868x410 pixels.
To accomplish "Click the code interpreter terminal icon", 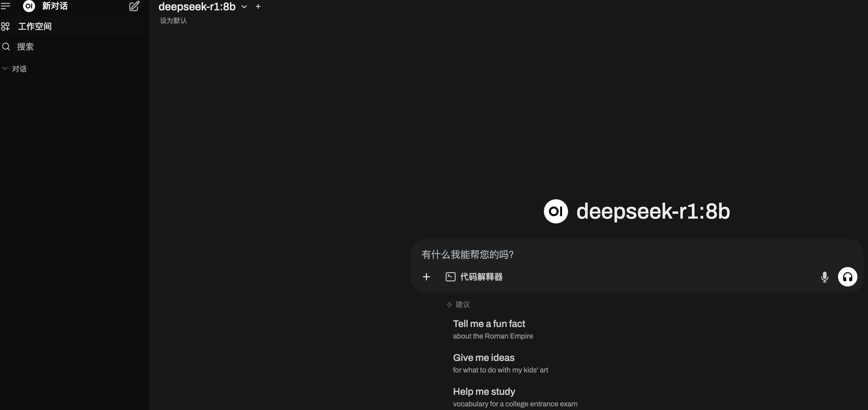I will pos(451,277).
